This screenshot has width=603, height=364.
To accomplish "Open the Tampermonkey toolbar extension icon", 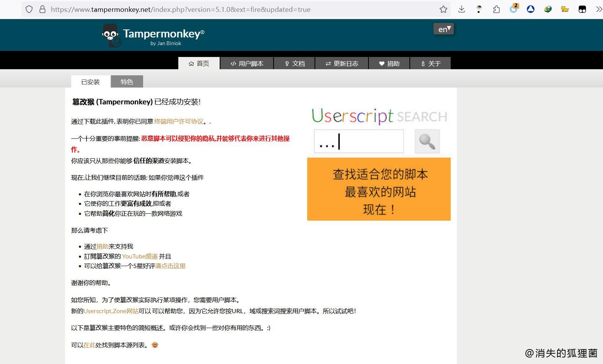I will 582,9.
